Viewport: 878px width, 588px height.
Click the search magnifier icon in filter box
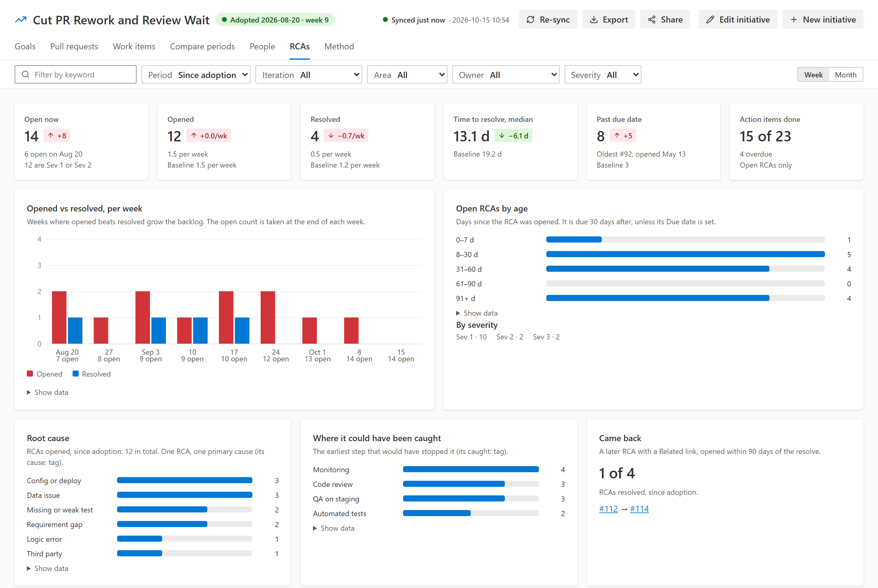click(x=26, y=74)
